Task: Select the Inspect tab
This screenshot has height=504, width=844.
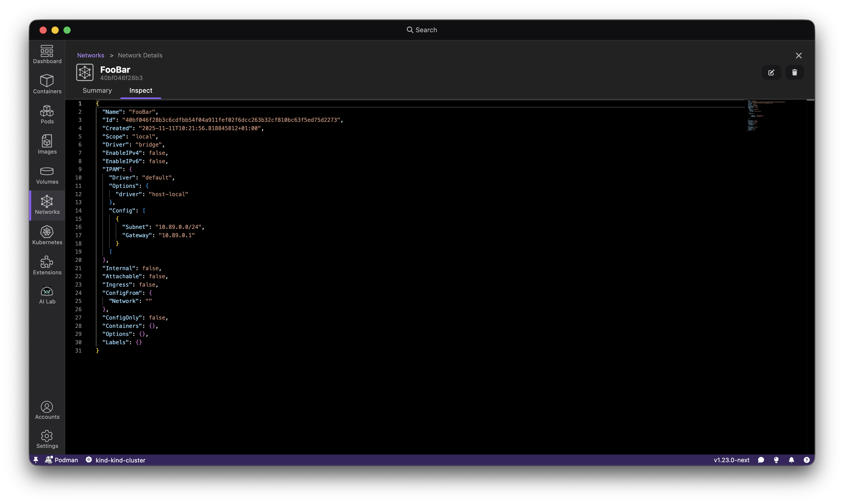Action: point(141,90)
